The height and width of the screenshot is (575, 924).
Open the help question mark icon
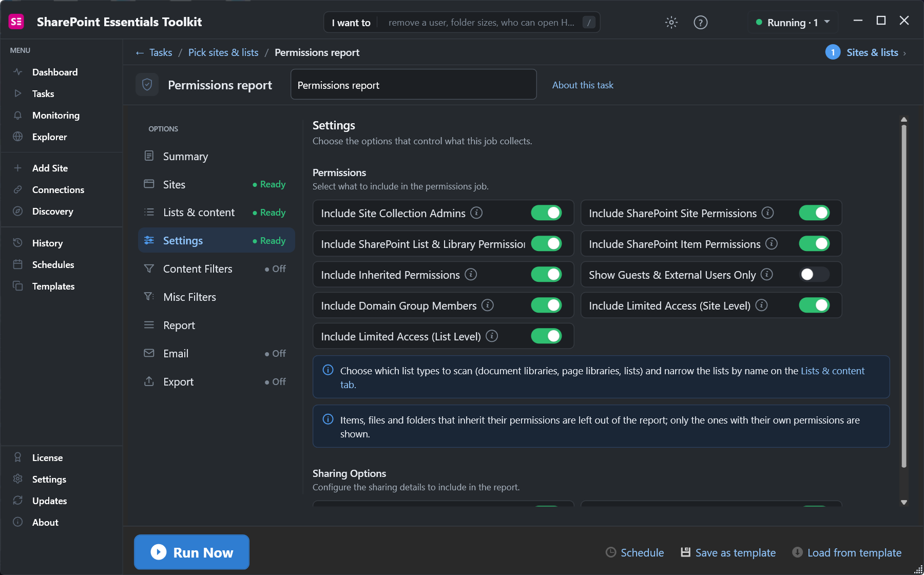700,22
